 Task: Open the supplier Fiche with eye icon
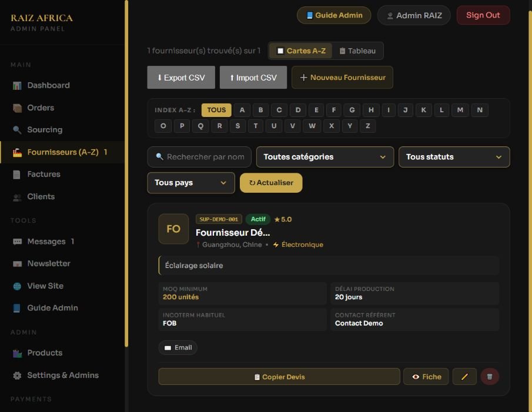point(426,377)
